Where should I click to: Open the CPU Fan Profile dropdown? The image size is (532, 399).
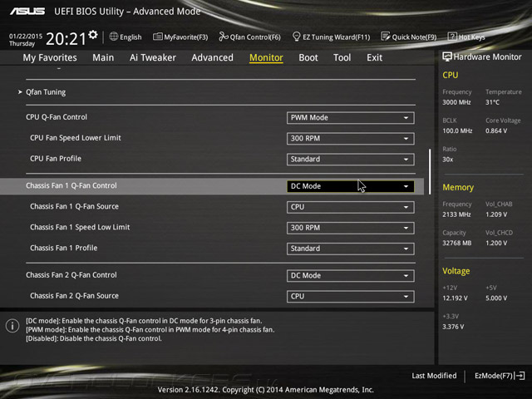(x=351, y=159)
